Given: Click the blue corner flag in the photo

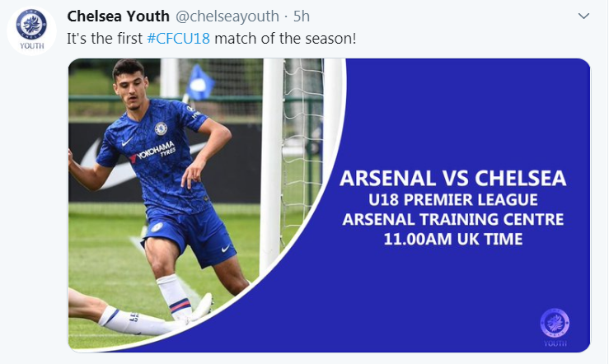Looking at the screenshot, I should click(199, 82).
